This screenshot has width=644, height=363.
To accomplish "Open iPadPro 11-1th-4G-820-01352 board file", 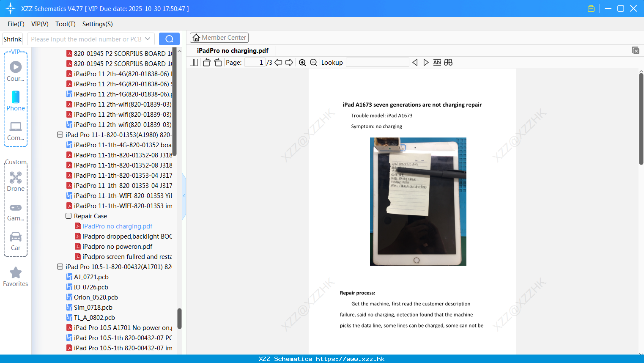I will [119, 145].
